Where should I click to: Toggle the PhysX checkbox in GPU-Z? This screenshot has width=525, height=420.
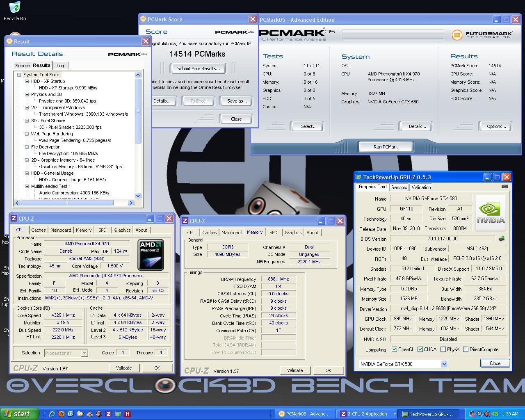pos(443,349)
